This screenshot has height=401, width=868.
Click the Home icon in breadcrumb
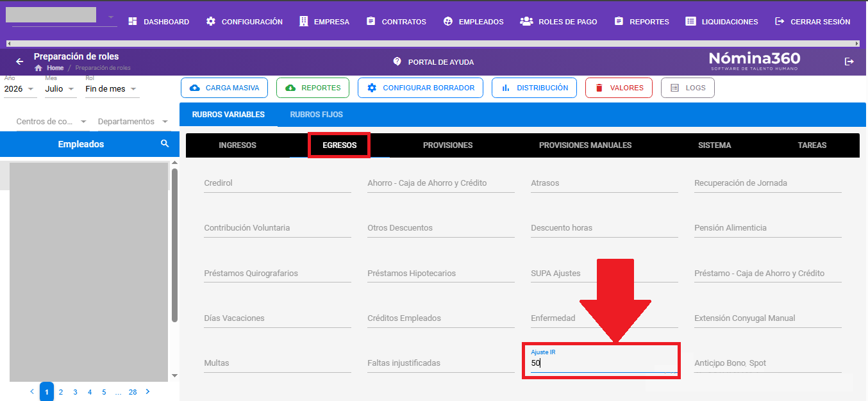(x=38, y=68)
